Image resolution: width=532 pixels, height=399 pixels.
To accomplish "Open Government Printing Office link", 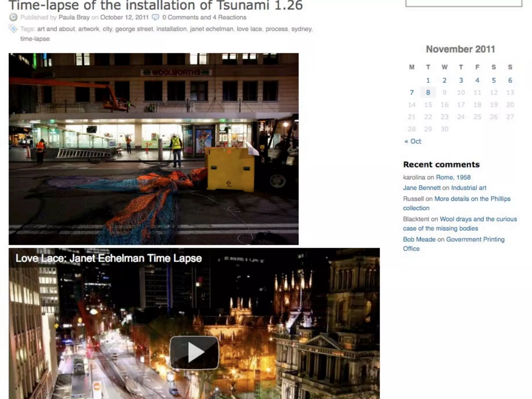I will click(475, 239).
